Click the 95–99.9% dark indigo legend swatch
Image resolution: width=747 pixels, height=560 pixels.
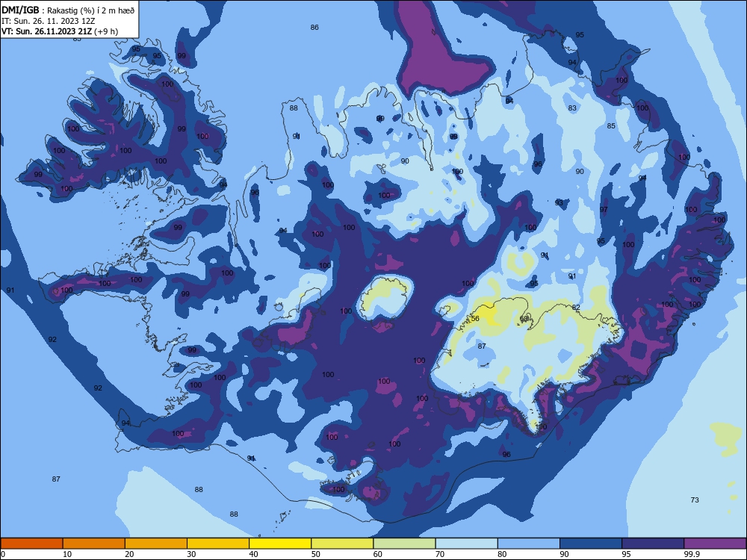(653, 544)
